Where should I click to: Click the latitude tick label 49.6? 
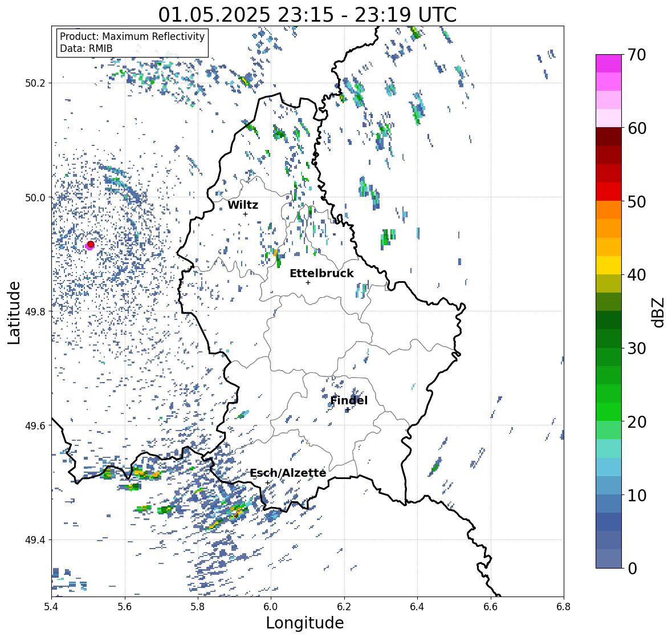[x=35, y=425]
